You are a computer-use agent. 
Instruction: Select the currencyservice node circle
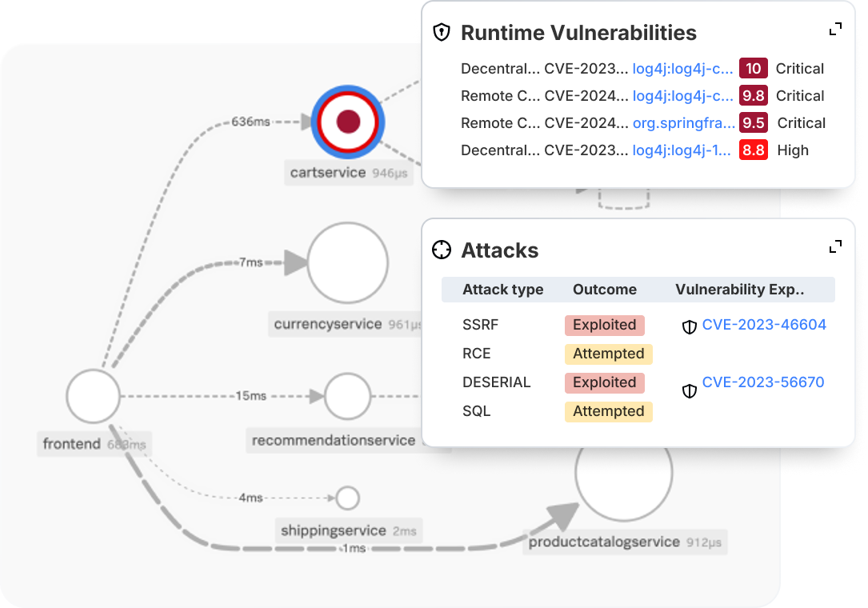tap(348, 262)
